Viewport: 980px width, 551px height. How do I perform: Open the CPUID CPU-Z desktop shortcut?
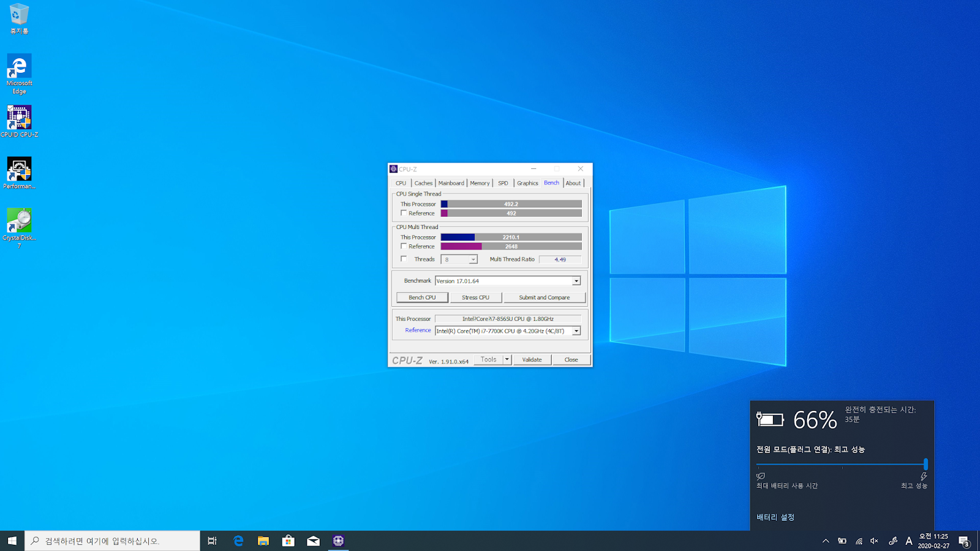[19, 121]
